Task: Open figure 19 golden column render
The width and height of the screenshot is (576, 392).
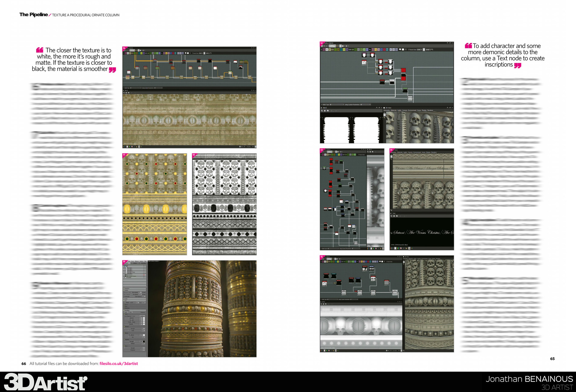Action: pos(202,309)
